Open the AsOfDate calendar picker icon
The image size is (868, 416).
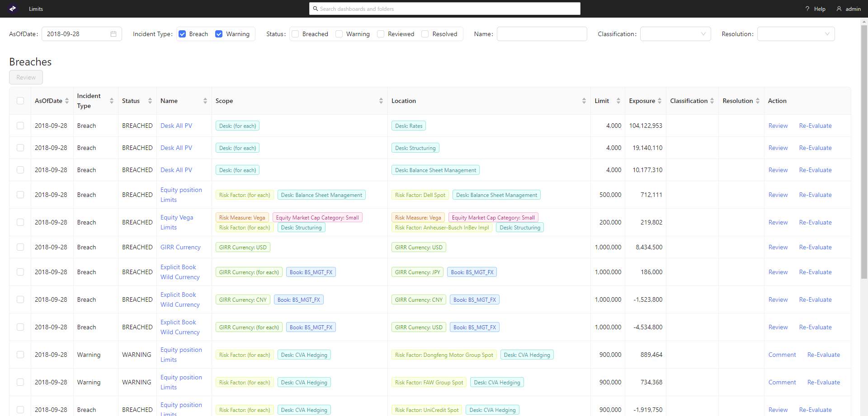(x=113, y=34)
